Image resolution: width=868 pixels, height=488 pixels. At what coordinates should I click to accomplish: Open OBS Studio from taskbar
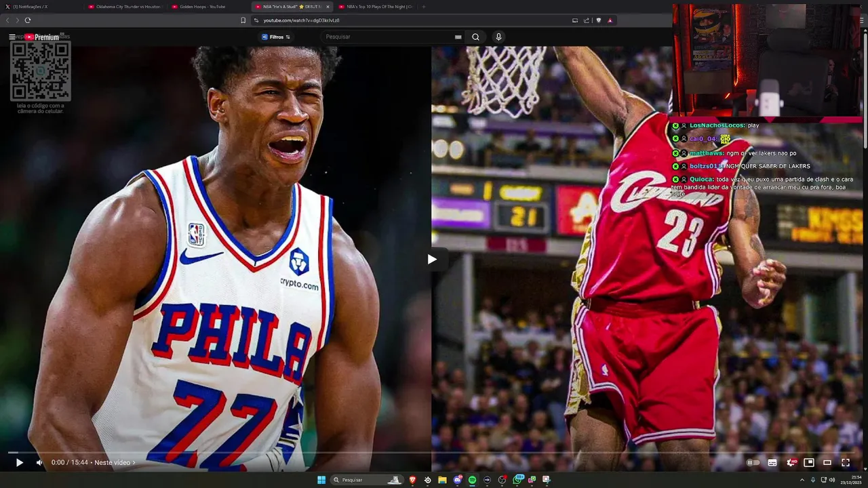[502, 480]
